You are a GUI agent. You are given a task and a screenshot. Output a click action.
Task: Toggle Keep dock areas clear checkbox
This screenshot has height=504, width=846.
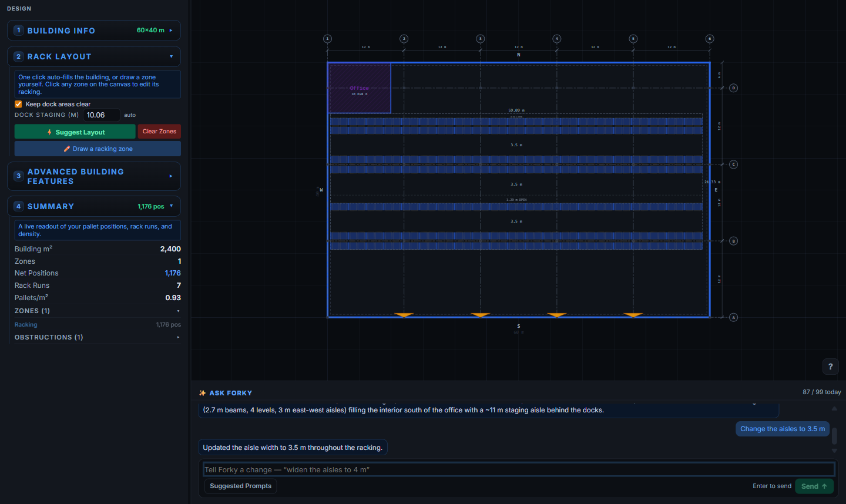[18, 104]
